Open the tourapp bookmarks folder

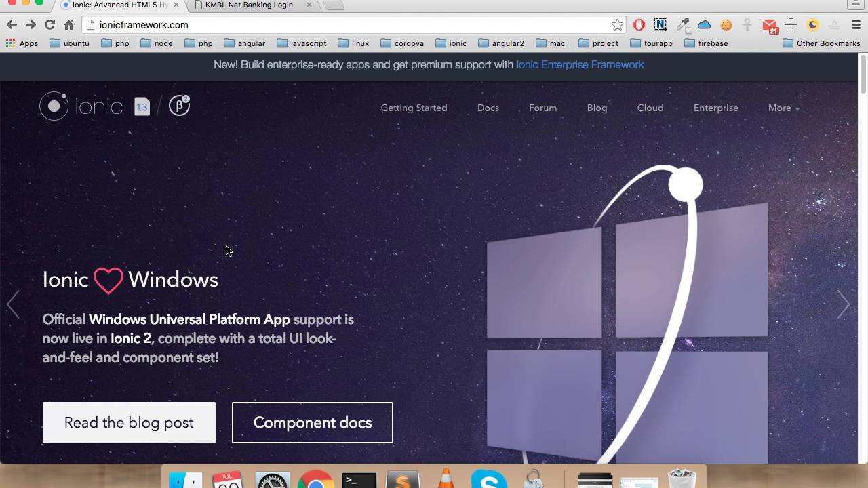pyautogui.click(x=651, y=43)
